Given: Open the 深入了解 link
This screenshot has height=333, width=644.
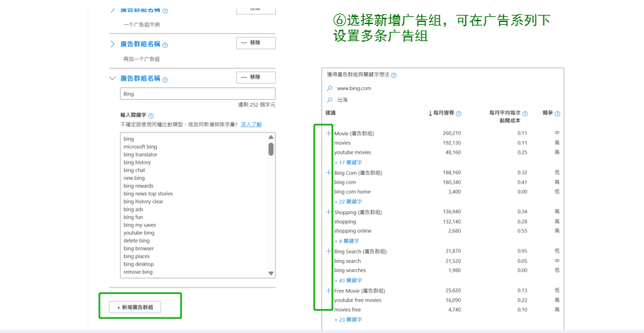Looking at the screenshot, I should coord(251,124).
